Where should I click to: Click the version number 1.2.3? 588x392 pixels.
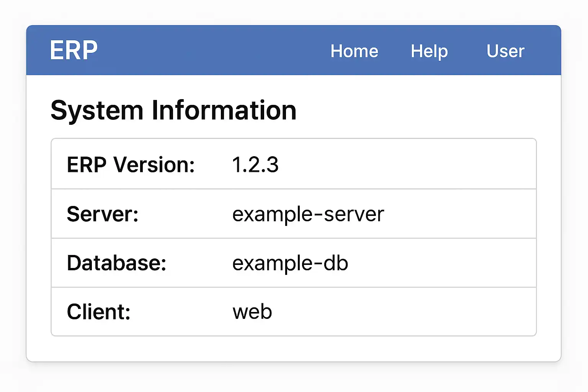point(255,165)
